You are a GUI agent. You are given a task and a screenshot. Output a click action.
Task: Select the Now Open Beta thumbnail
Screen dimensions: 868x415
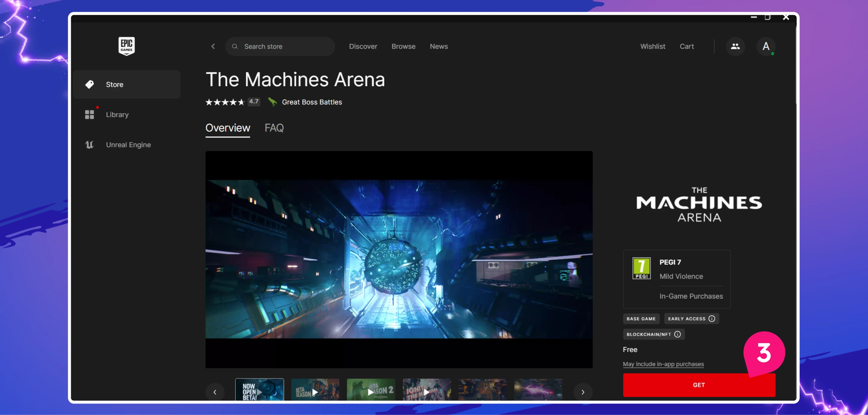click(x=259, y=389)
